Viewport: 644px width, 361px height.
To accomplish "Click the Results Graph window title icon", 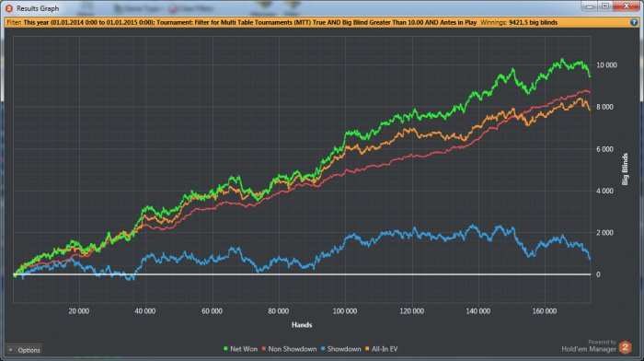I will tap(8, 8).
